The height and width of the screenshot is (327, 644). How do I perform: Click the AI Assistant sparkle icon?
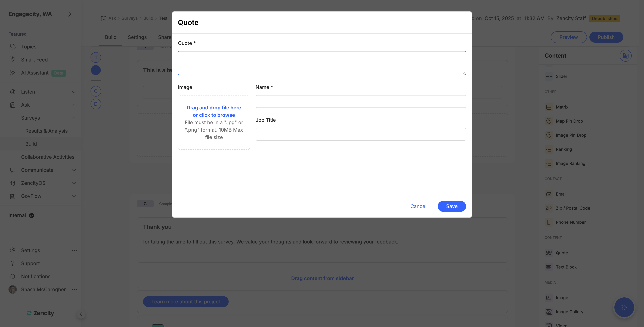13,73
